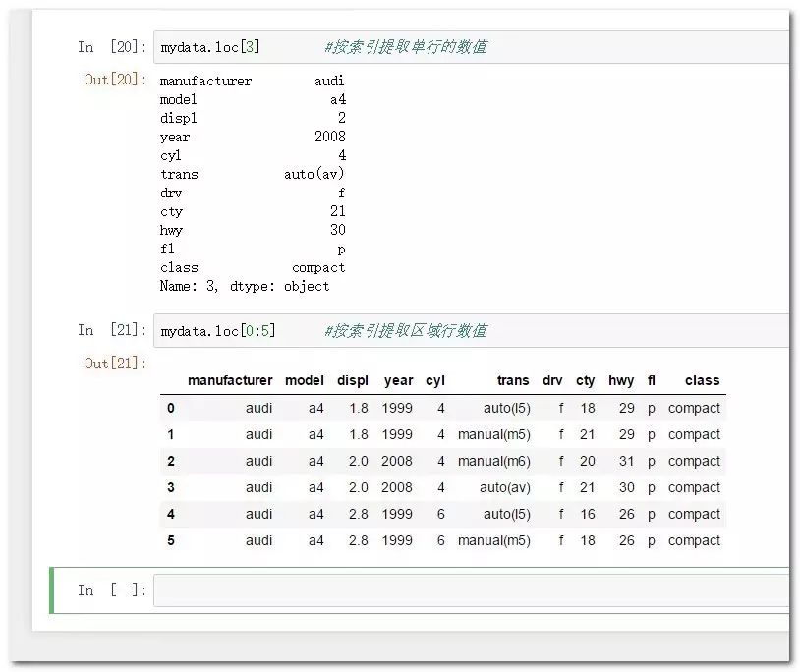Click displ value 2.8 in row 5
Screen dimensions: 800x672
(x=359, y=540)
